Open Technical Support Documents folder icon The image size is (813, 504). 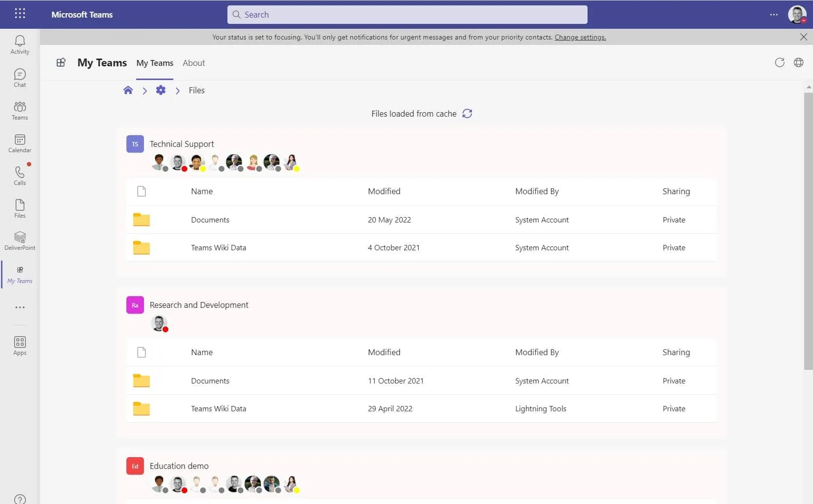pyautogui.click(x=142, y=220)
